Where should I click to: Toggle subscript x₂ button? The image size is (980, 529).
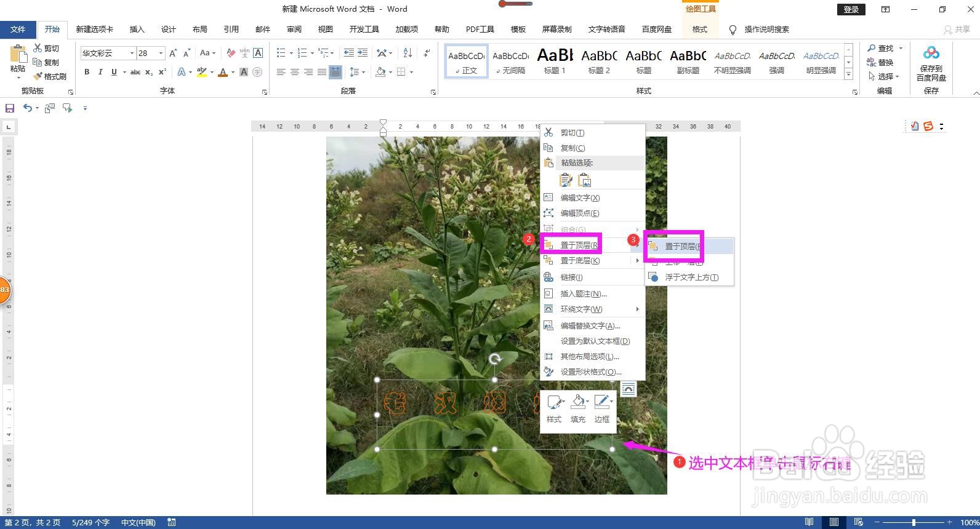[150, 72]
